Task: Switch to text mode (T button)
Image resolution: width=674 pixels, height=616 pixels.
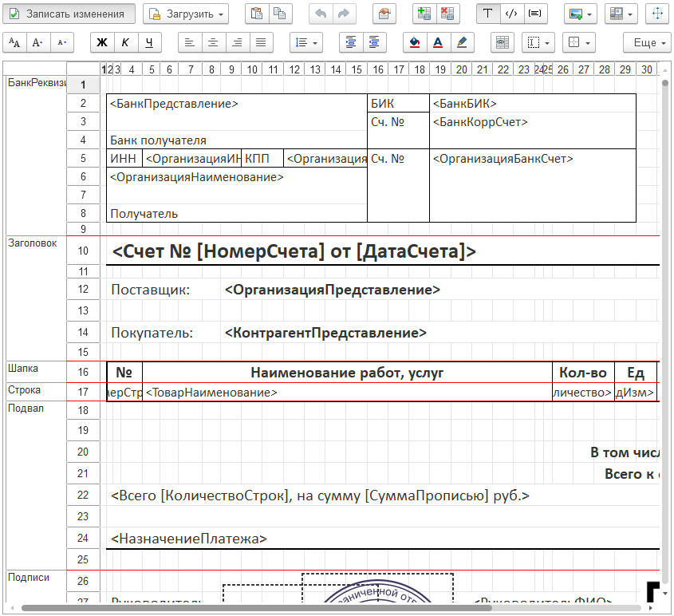Action: click(488, 14)
